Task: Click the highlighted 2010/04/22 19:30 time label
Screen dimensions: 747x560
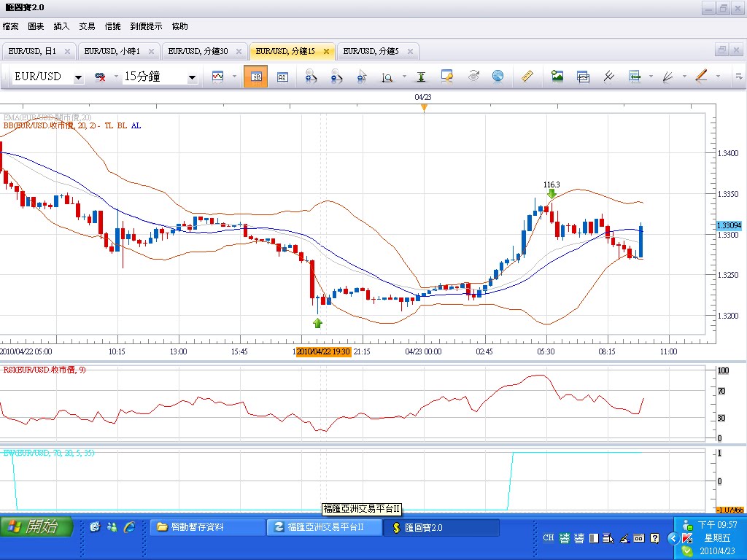Action: point(323,351)
